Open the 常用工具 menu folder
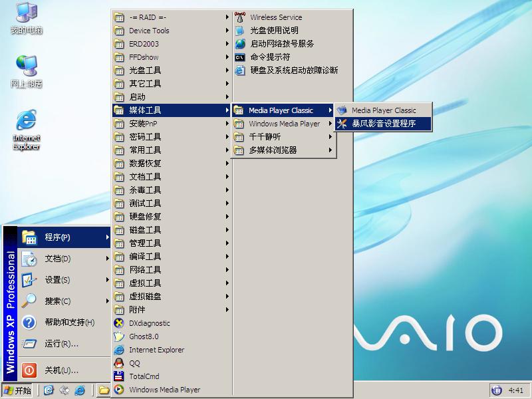Screen dimensions: 532x399 (x=172, y=150)
